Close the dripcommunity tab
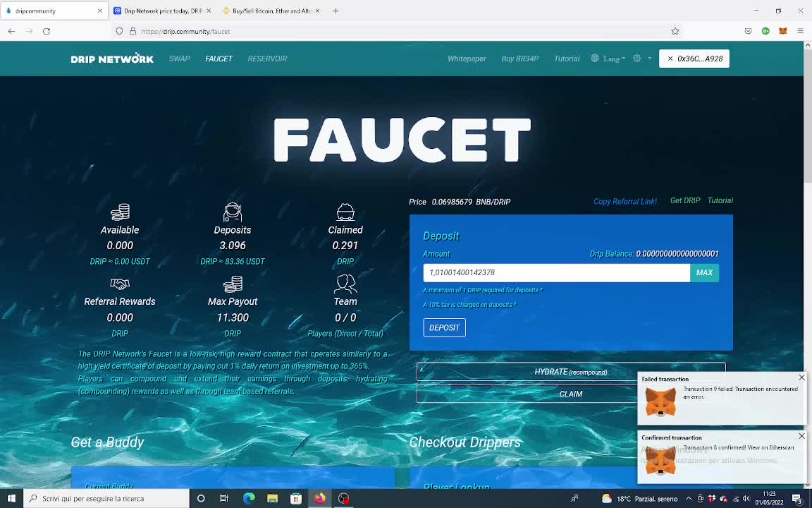The width and height of the screenshot is (812, 508). (100, 11)
